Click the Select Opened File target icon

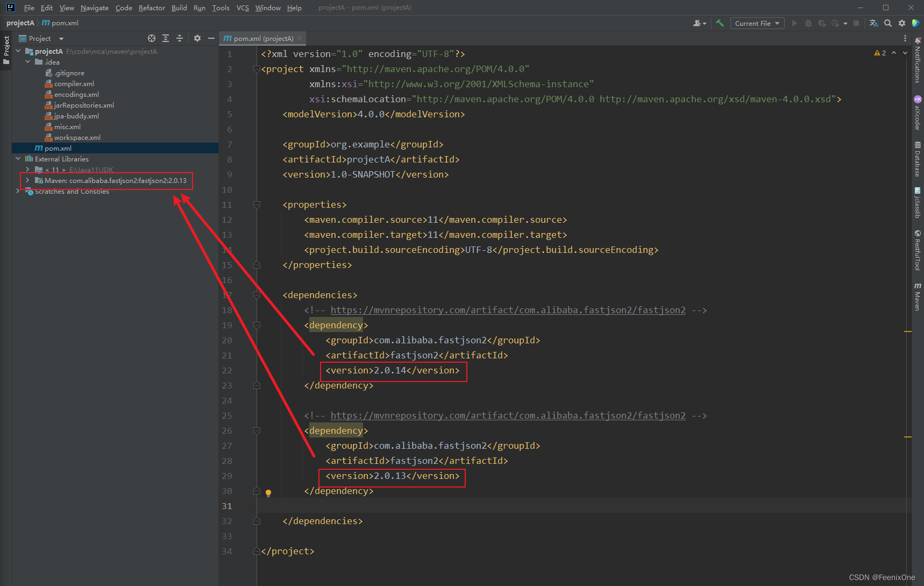152,38
